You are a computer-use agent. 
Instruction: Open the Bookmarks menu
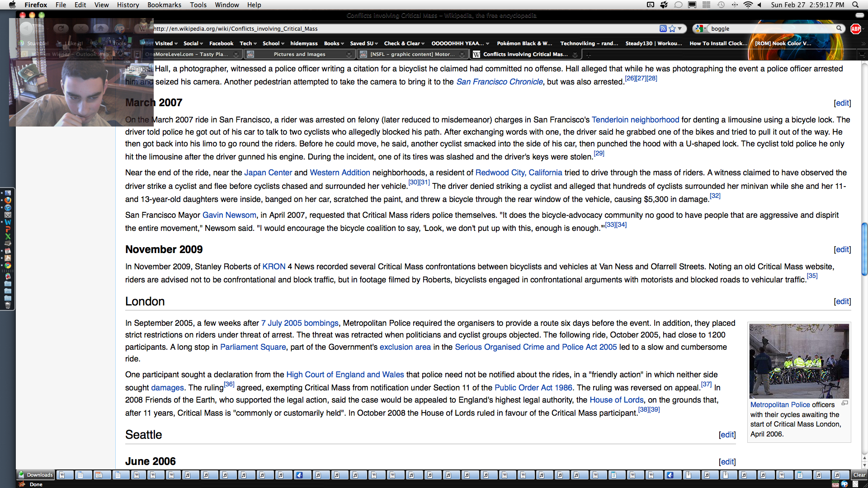(x=164, y=5)
